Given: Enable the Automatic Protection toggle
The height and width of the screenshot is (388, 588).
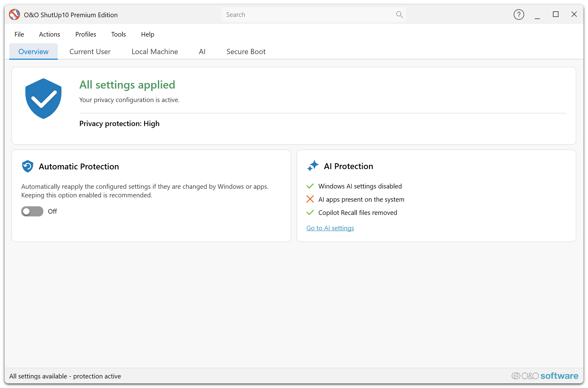Looking at the screenshot, I should coord(32,211).
